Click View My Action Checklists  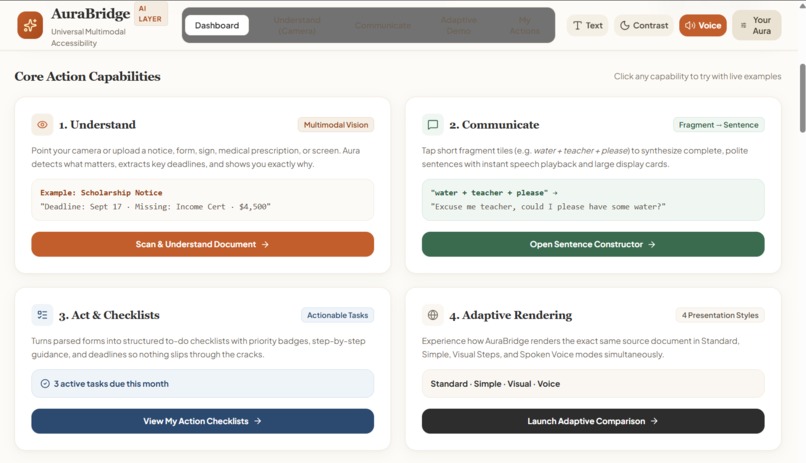tap(203, 421)
